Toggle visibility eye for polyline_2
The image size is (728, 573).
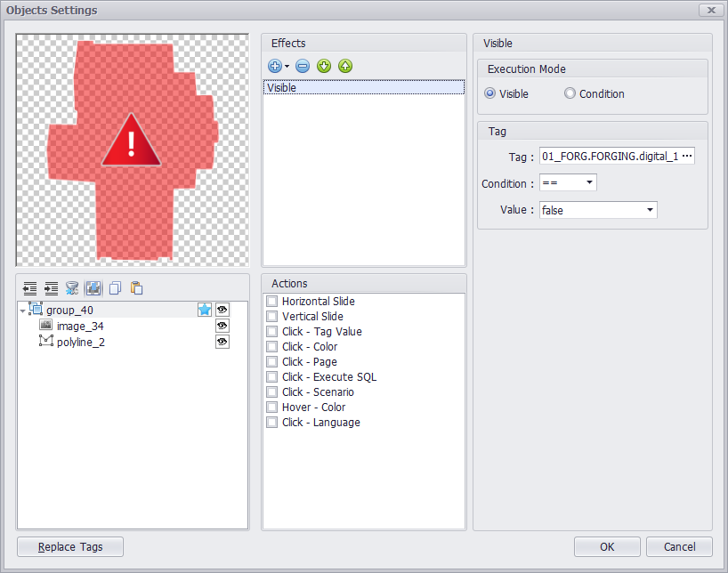222,343
